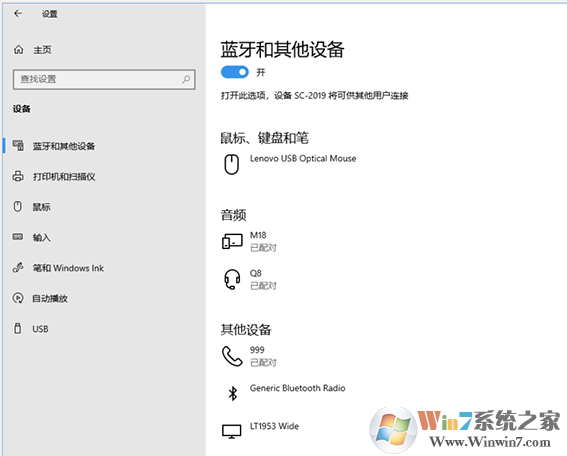The height and width of the screenshot is (456, 567).
Task: Open 鼠标 settings page
Action: (42, 207)
